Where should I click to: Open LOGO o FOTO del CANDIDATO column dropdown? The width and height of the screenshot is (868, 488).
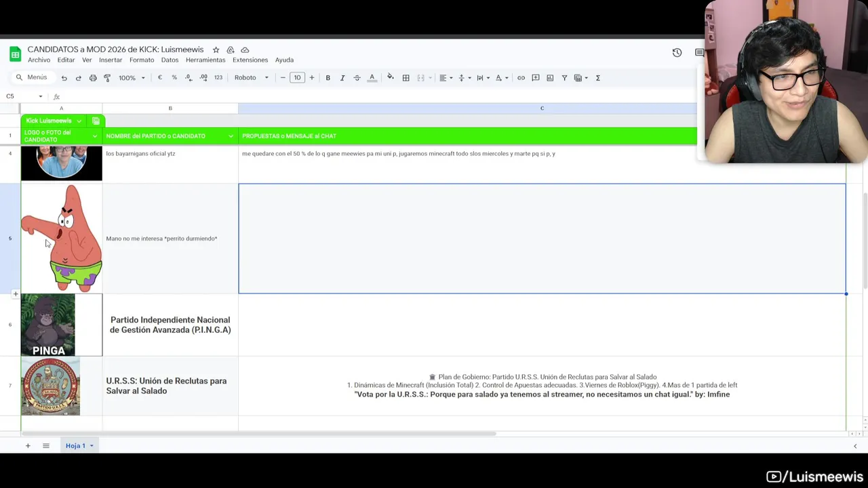(94, 136)
